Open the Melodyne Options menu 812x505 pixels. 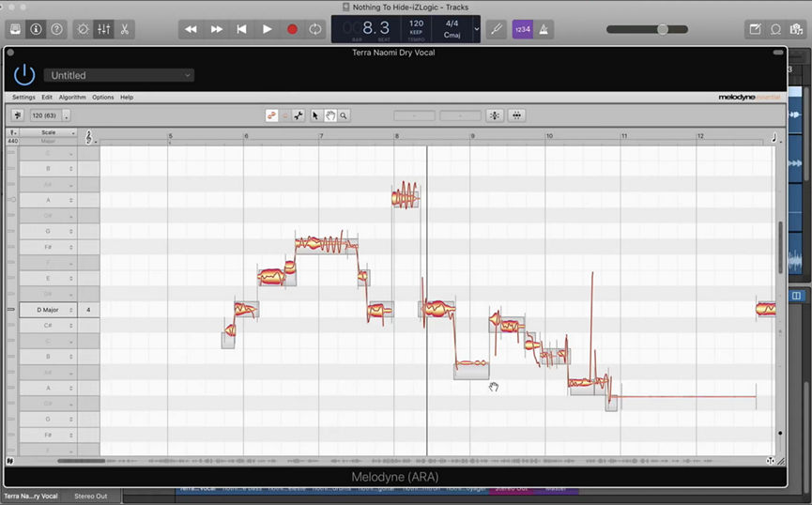tap(102, 97)
